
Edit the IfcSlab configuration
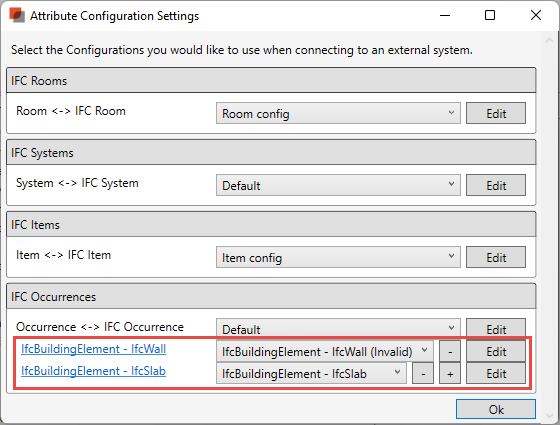tap(496, 374)
